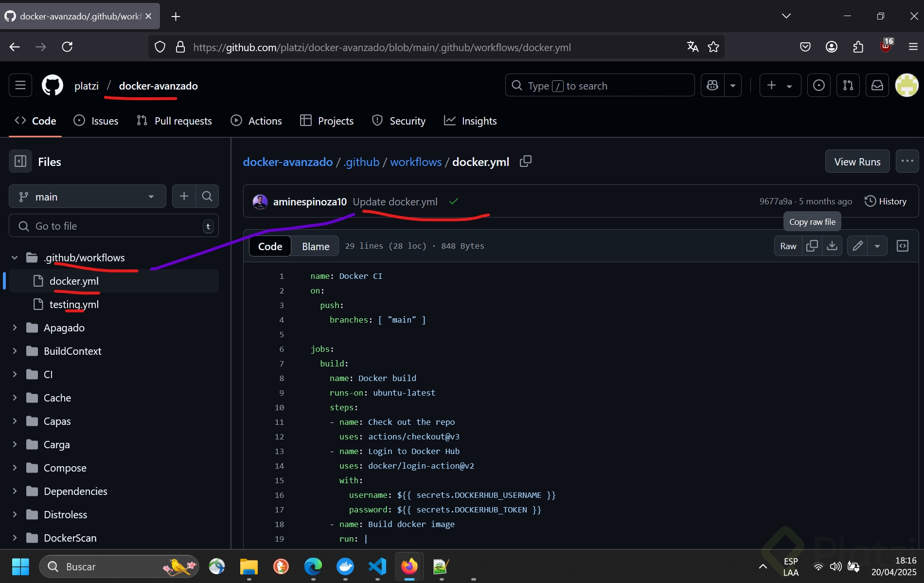The width and height of the screenshot is (924, 583).
Task: Click the View Runs button
Action: (857, 162)
